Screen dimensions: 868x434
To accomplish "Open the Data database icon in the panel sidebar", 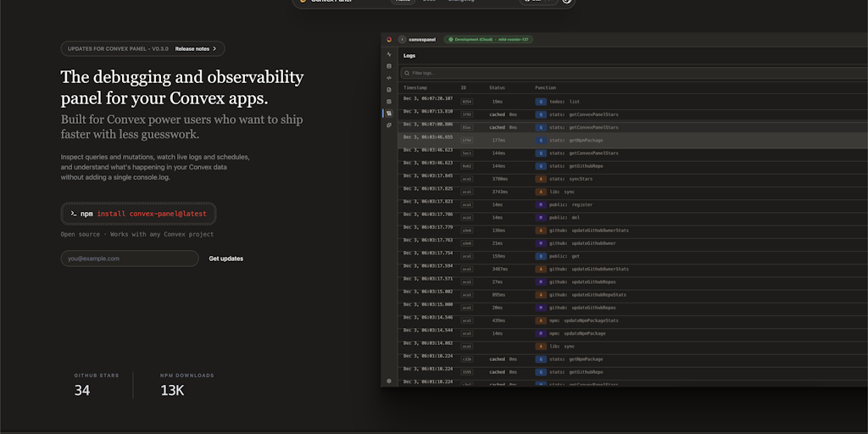I will click(x=389, y=66).
